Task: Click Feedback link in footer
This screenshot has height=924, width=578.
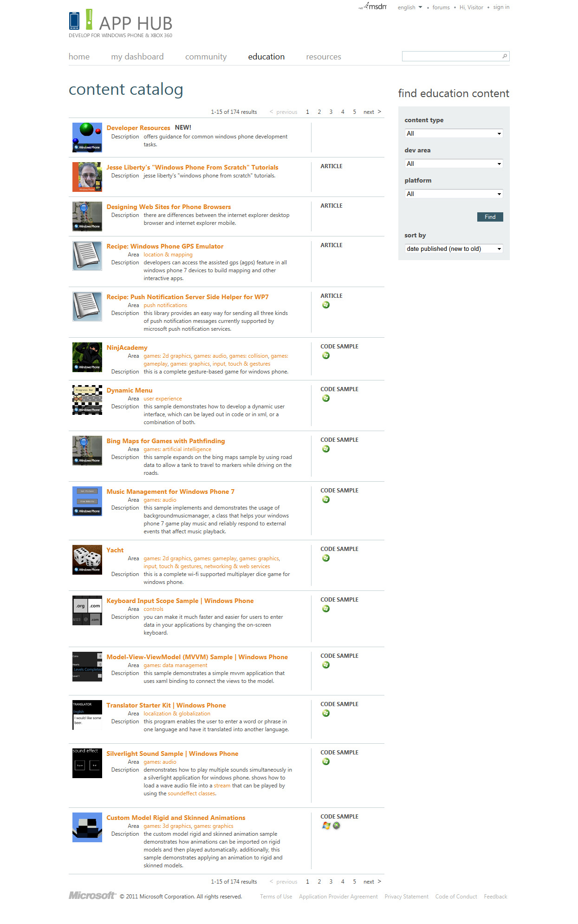Action: coord(495,897)
